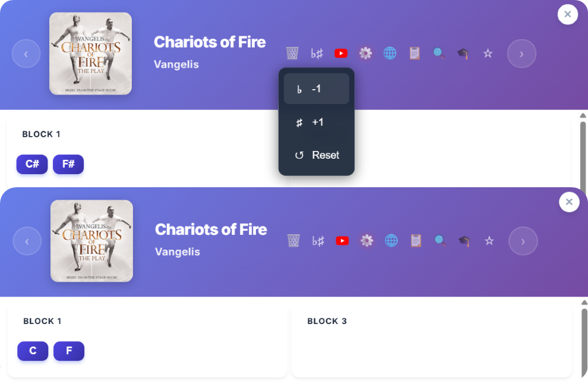Select the flat -1 transpose option
Image resolution: width=588 pixels, height=381 pixels.
[x=316, y=89]
